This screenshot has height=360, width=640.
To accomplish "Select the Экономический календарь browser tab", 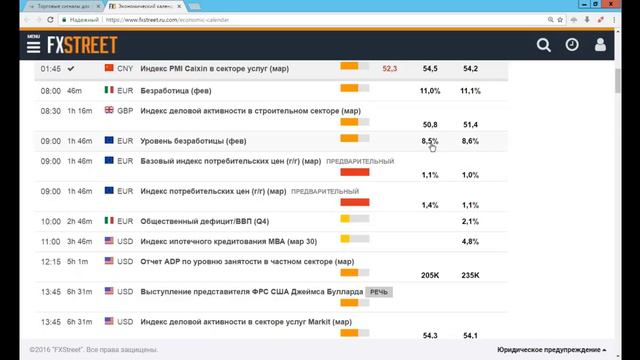I will point(144,7).
